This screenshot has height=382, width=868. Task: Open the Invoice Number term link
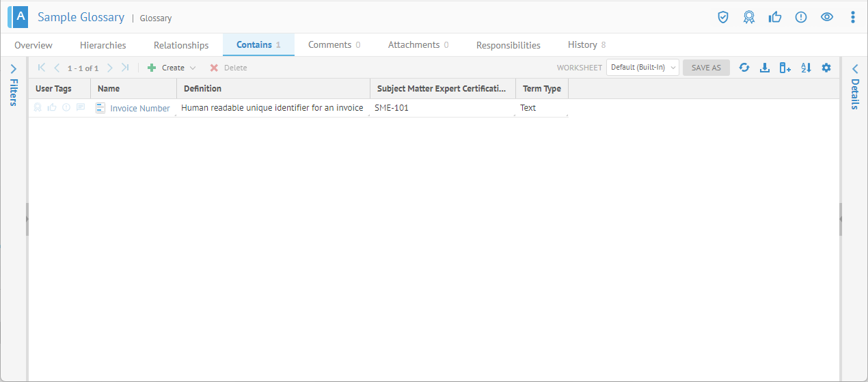140,108
